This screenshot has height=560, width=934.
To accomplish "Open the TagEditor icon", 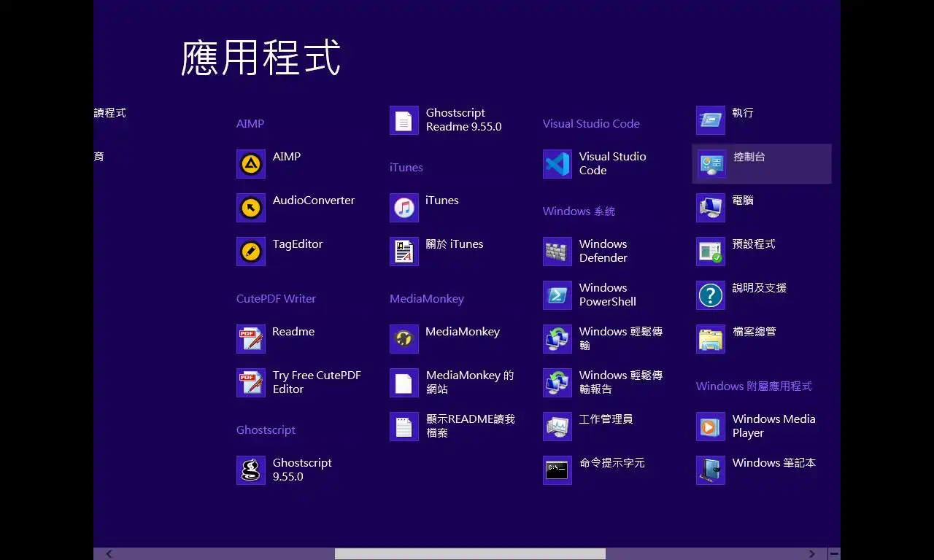I will (251, 252).
